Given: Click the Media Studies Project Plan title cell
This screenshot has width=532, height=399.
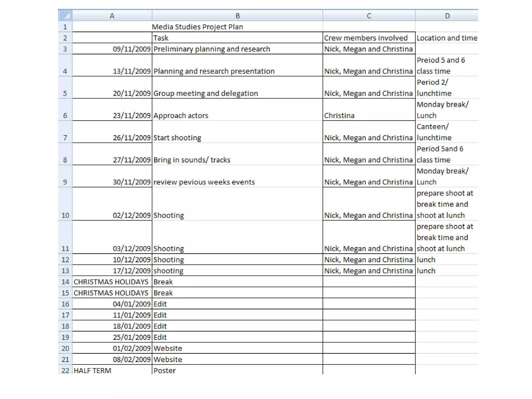Looking at the screenshot, I should [x=197, y=27].
